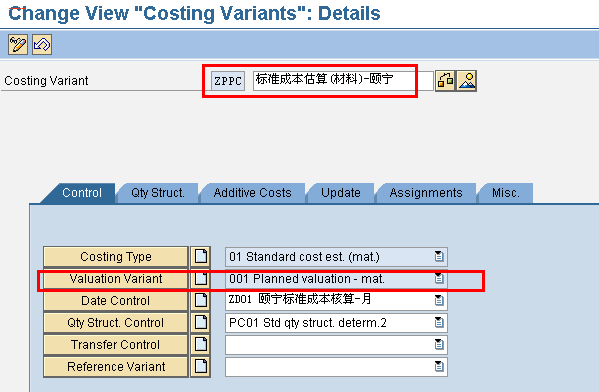Image resolution: width=599 pixels, height=392 pixels.
Task: Open the hierarchy icon beside costing variant name
Action: tap(445, 81)
